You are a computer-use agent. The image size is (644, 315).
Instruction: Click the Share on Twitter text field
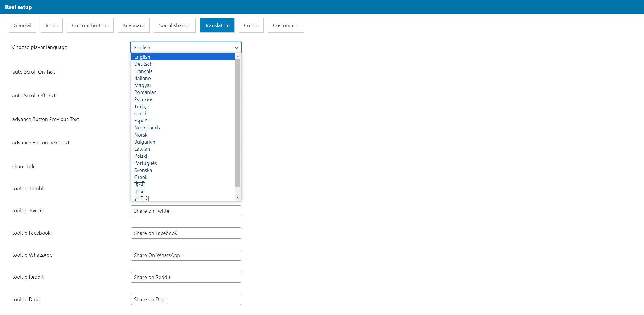[x=186, y=211]
